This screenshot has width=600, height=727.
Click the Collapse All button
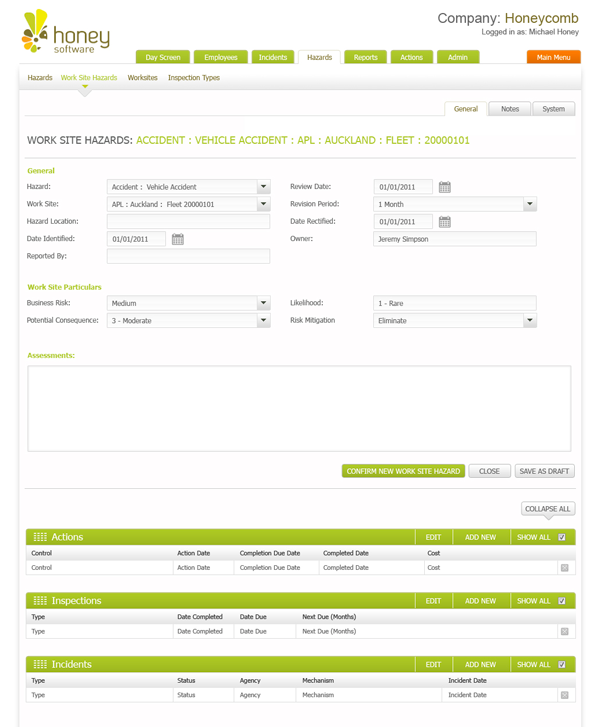(548, 509)
